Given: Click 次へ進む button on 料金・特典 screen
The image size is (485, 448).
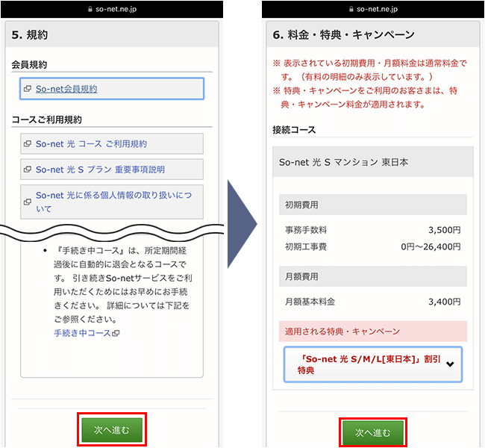Looking at the screenshot, I should click(x=373, y=432).
